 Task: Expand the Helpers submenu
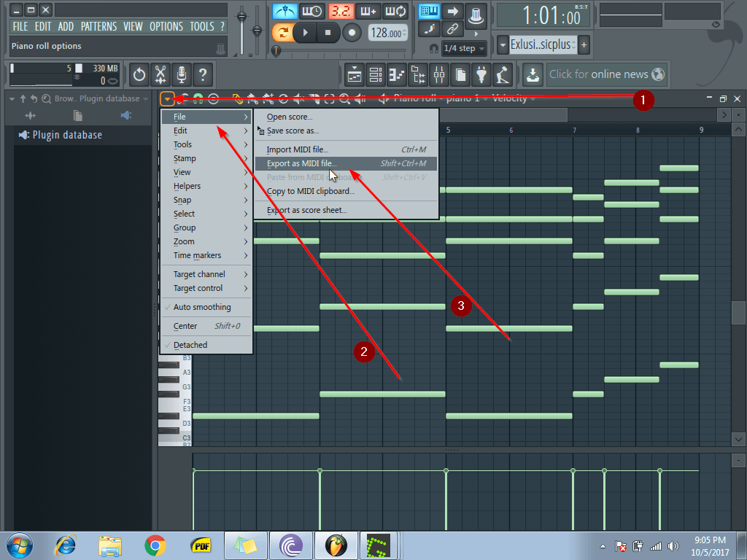pyautogui.click(x=206, y=186)
